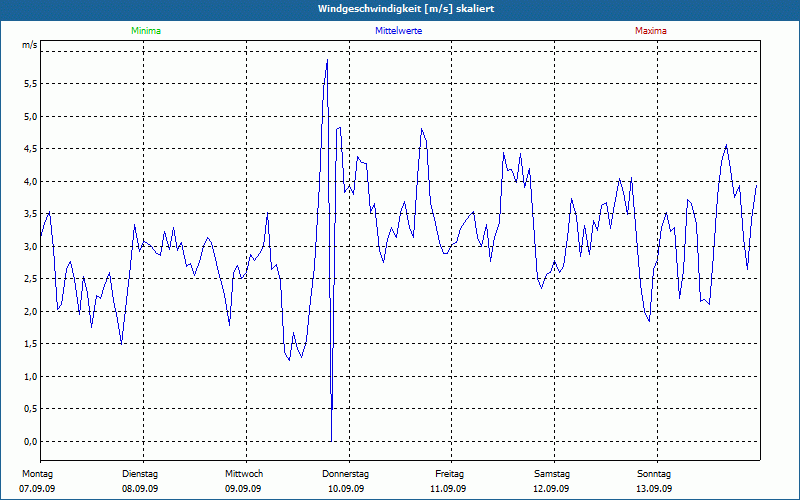Click the 1,5 y-axis value
This screenshot has height=500, width=800.
[x=31, y=344]
